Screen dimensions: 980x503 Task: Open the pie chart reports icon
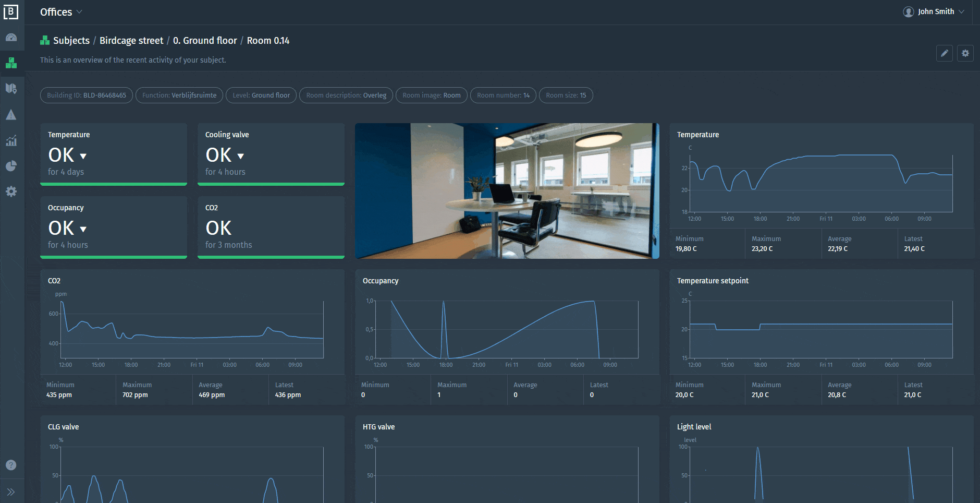[11, 166]
